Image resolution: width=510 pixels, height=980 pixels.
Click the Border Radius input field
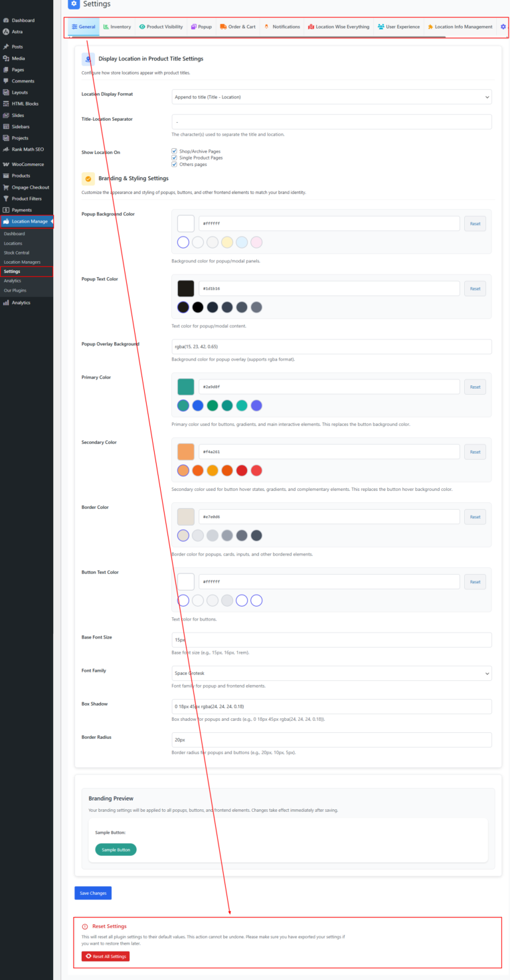[331, 739]
